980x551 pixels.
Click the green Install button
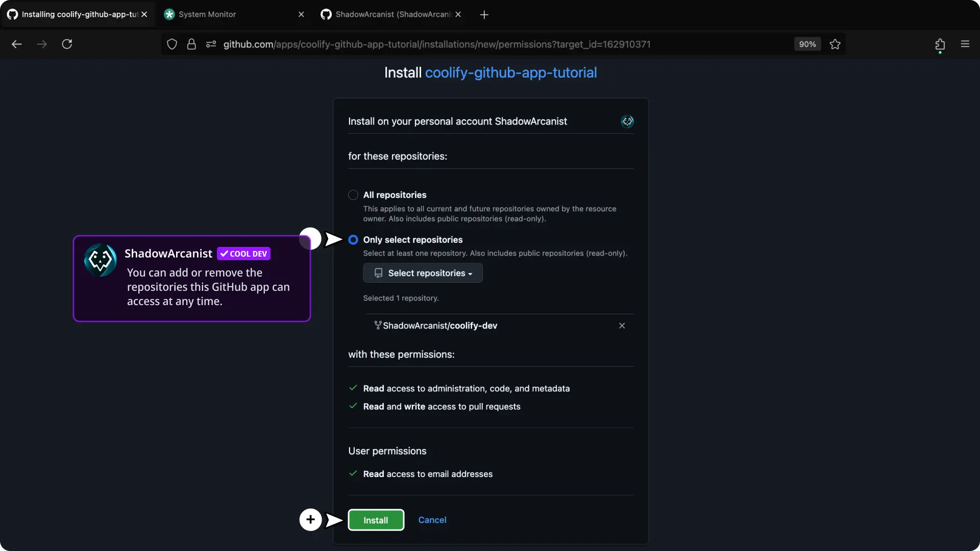tap(376, 520)
